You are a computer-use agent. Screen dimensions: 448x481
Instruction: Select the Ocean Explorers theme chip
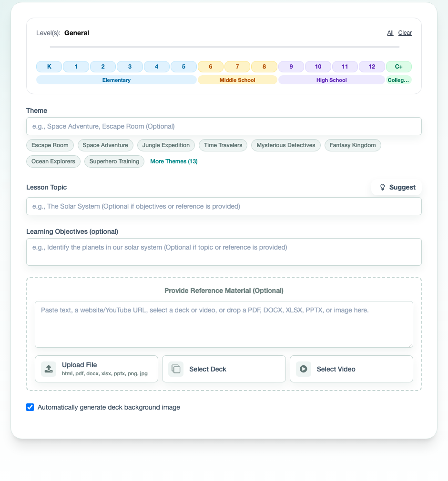coord(53,161)
